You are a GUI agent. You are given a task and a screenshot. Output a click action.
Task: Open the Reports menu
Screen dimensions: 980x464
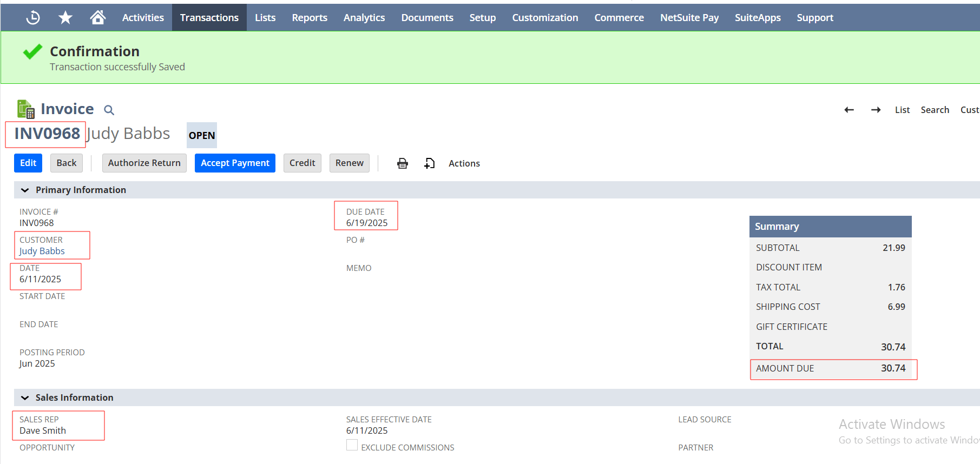coord(310,18)
